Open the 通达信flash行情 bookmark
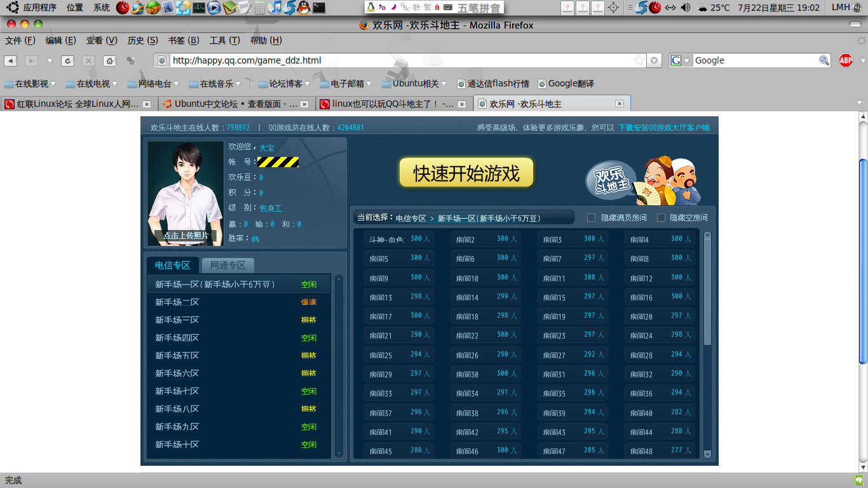 (x=493, y=83)
